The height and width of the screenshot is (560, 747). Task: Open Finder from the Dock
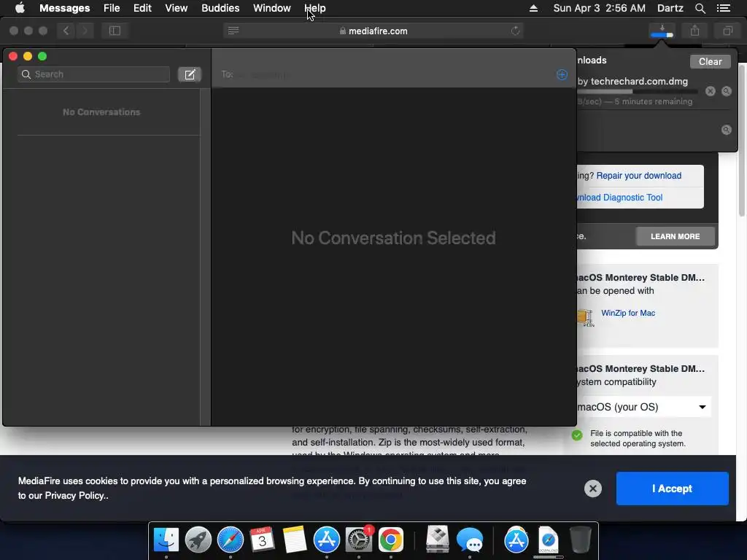(x=166, y=540)
